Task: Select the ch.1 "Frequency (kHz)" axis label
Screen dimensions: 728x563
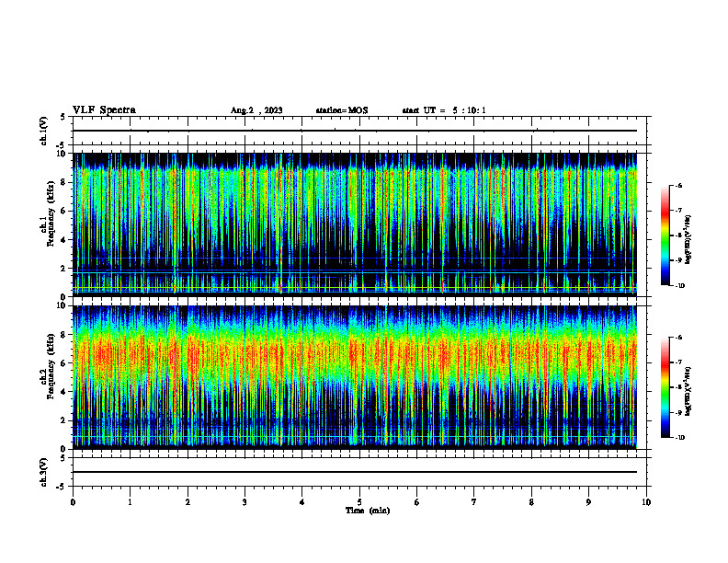Action: pyautogui.click(x=51, y=213)
